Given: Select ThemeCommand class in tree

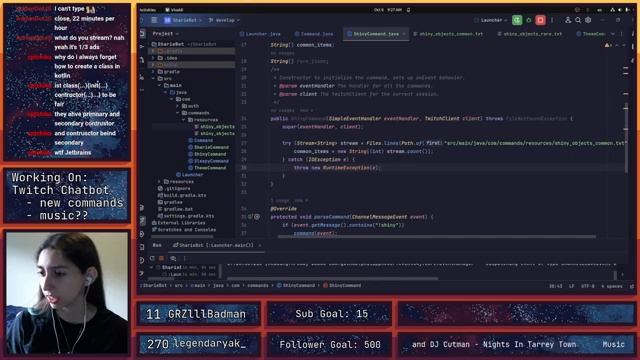Looking at the screenshot, I should pos(207,168).
